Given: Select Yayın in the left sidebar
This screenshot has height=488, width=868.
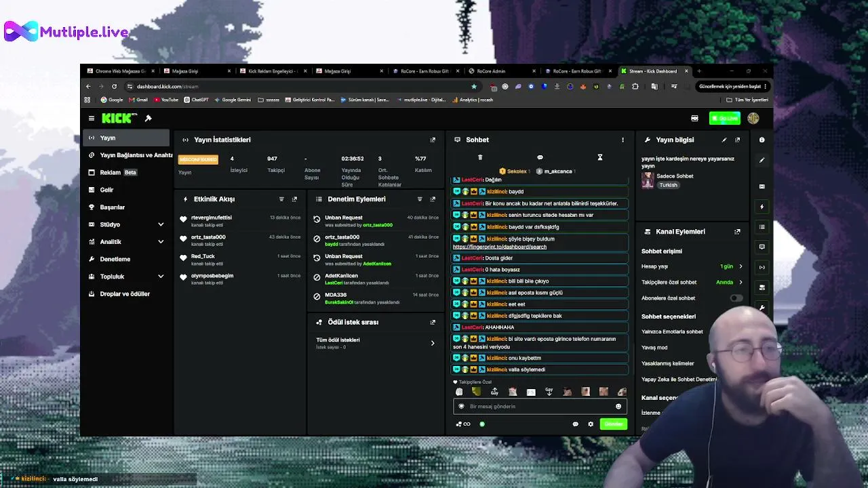Looking at the screenshot, I should click(127, 138).
